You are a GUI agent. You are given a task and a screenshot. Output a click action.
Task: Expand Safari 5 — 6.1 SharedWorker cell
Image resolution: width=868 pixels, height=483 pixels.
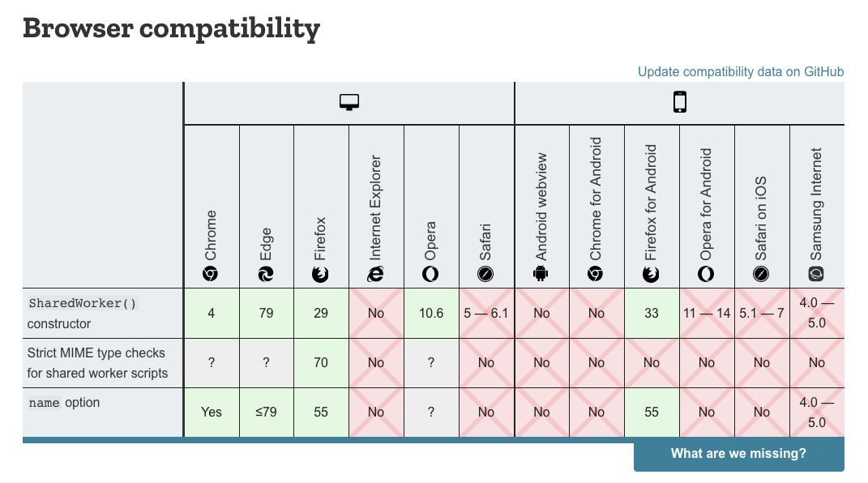coord(486,313)
